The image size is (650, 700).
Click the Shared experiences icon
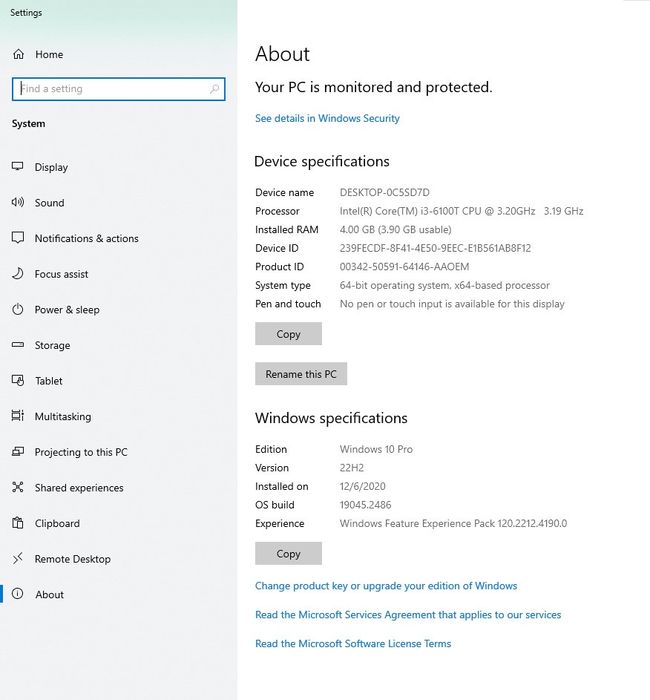[17, 487]
